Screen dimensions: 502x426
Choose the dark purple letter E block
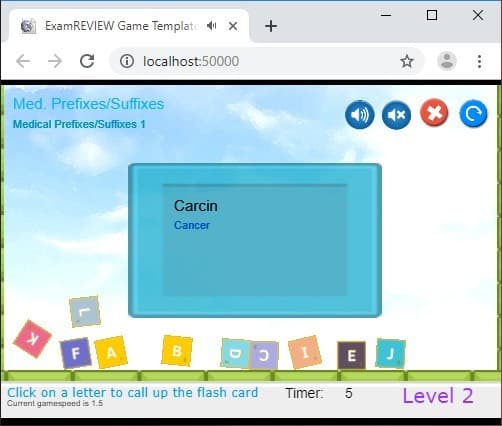tap(351, 355)
